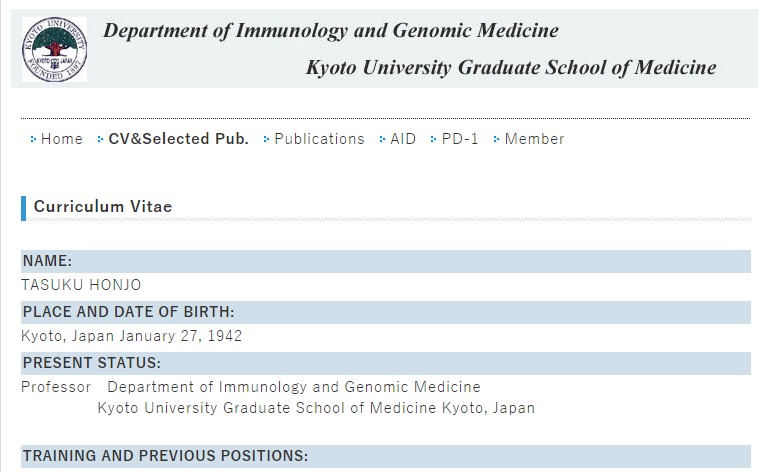Click the Kyoto University seal logo

click(x=54, y=49)
